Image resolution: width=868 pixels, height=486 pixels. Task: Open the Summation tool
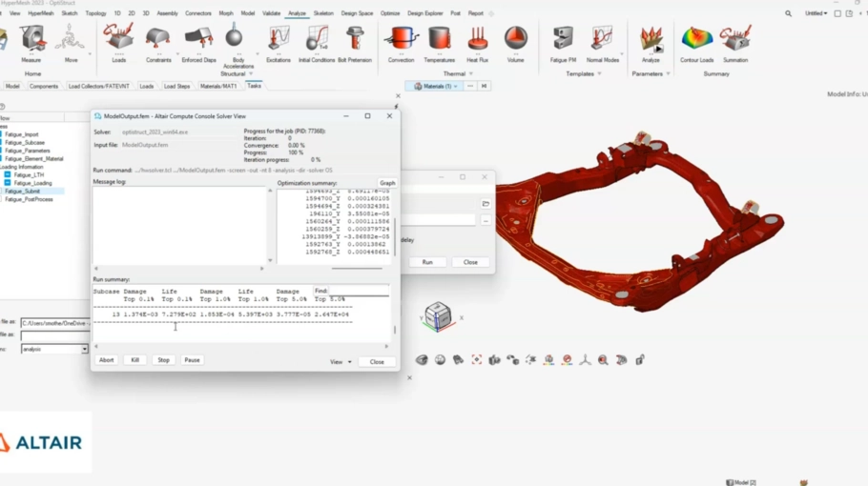coord(735,39)
